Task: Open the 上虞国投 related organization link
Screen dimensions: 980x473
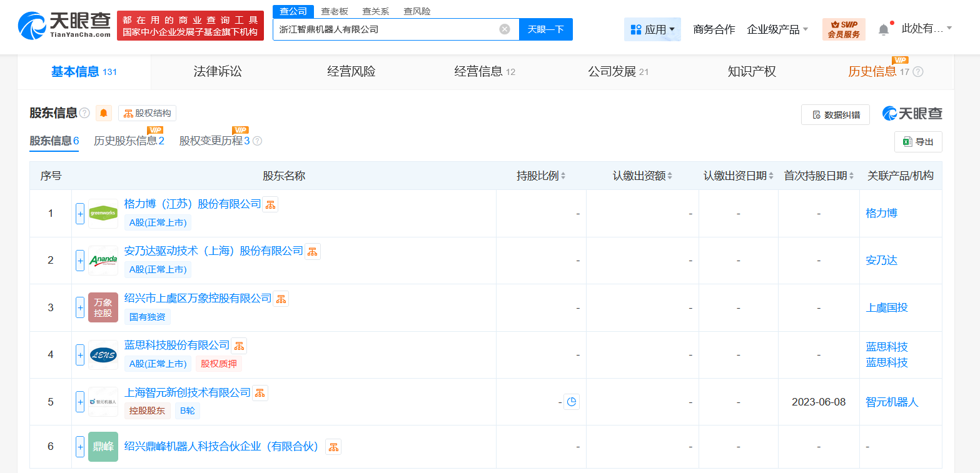Action: pyautogui.click(x=887, y=307)
